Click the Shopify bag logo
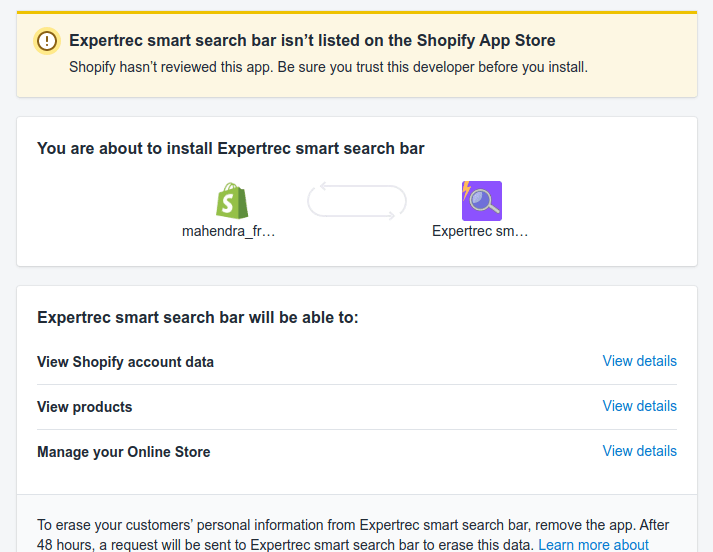This screenshot has height=552, width=713. pos(232,201)
